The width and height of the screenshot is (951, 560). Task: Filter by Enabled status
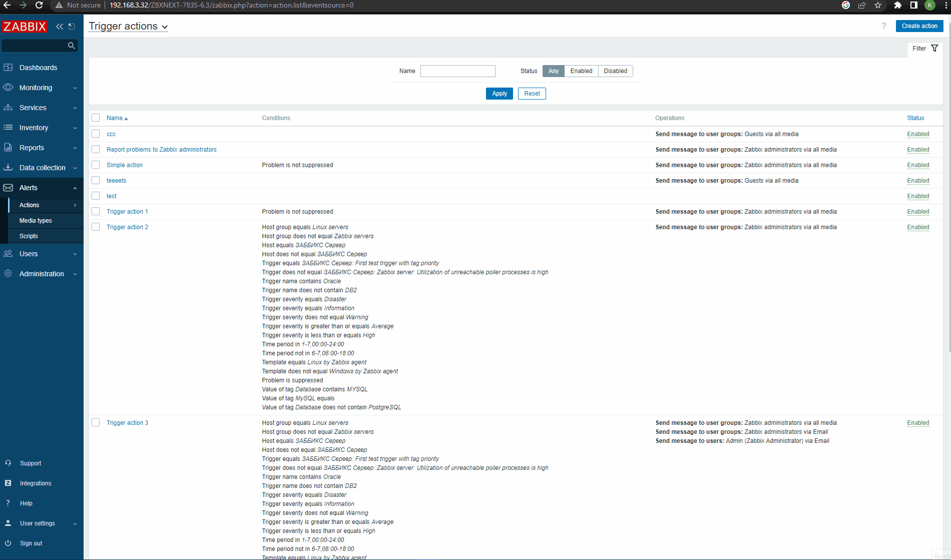[x=581, y=71]
